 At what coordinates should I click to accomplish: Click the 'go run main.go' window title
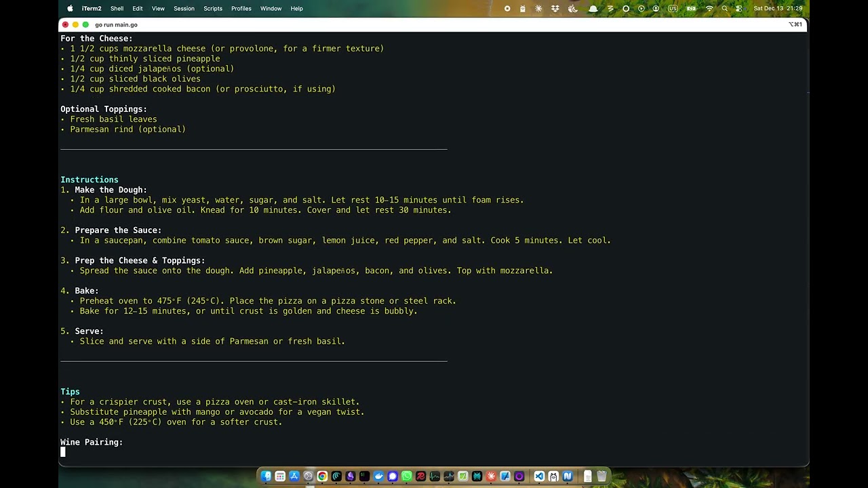tap(116, 25)
